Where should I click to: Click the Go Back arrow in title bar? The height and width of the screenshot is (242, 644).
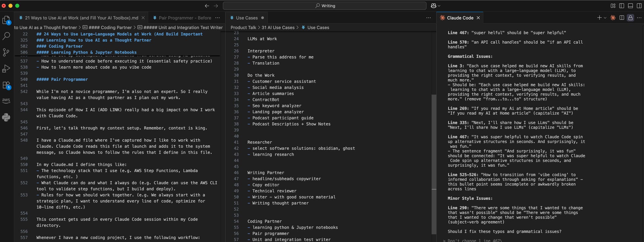tap(207, 6)
